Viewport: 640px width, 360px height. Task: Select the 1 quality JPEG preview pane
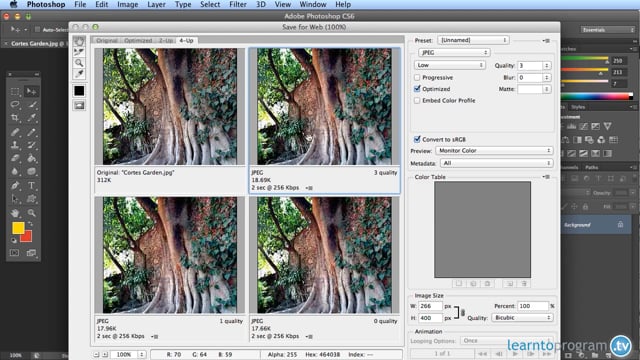tap(169, 268)
